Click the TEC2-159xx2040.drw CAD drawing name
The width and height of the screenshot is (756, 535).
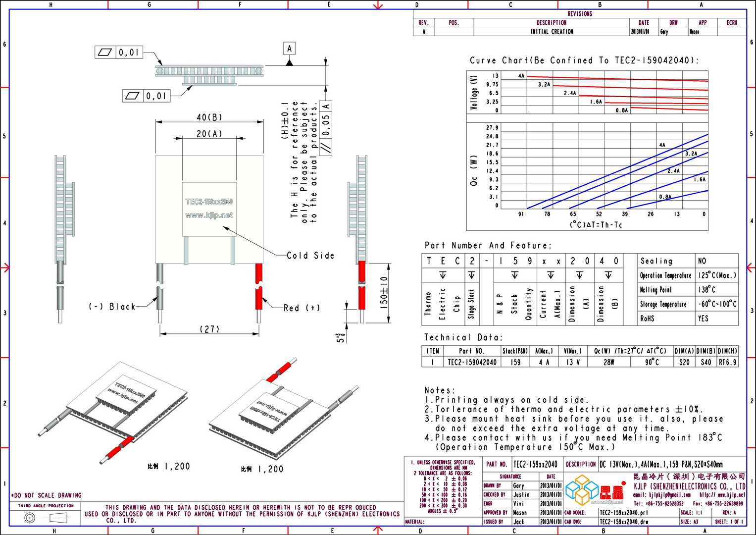coord(623,522)
